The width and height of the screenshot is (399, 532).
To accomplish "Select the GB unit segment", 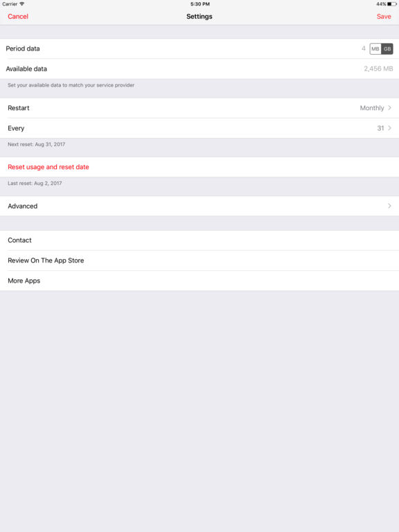I will pos(387,49).
